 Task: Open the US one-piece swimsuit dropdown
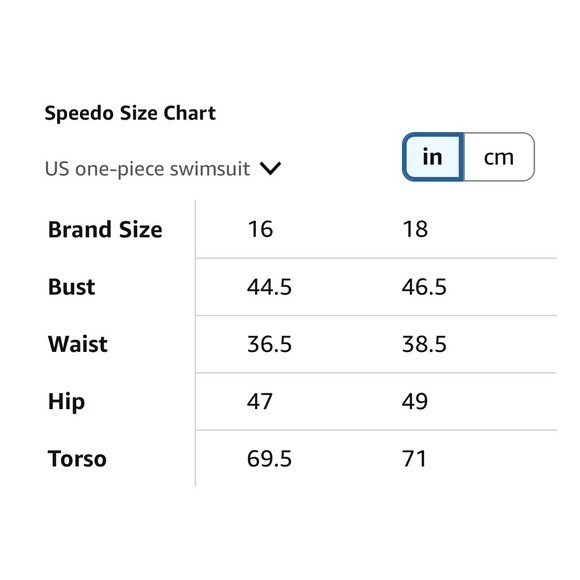[x=163, y=169]
